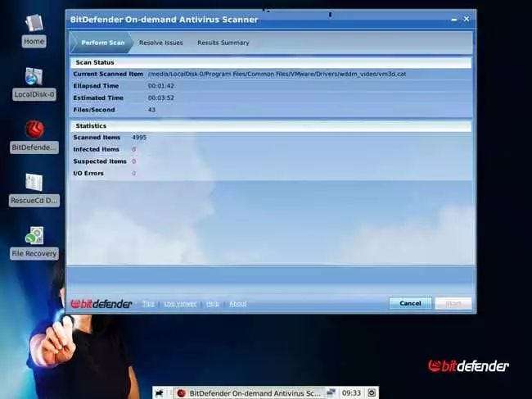
Task: Click the taskbar clock showing 09:33
Action: (x=351, y=393)
